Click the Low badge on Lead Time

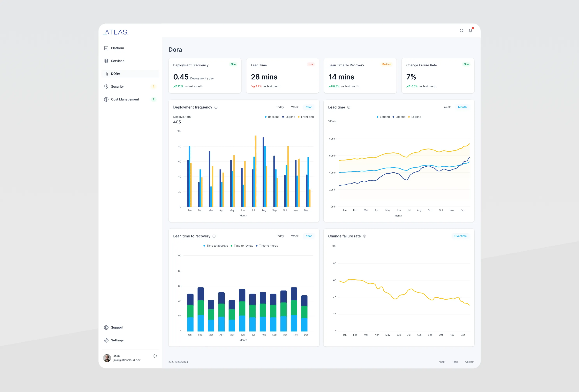click(311, 64)
